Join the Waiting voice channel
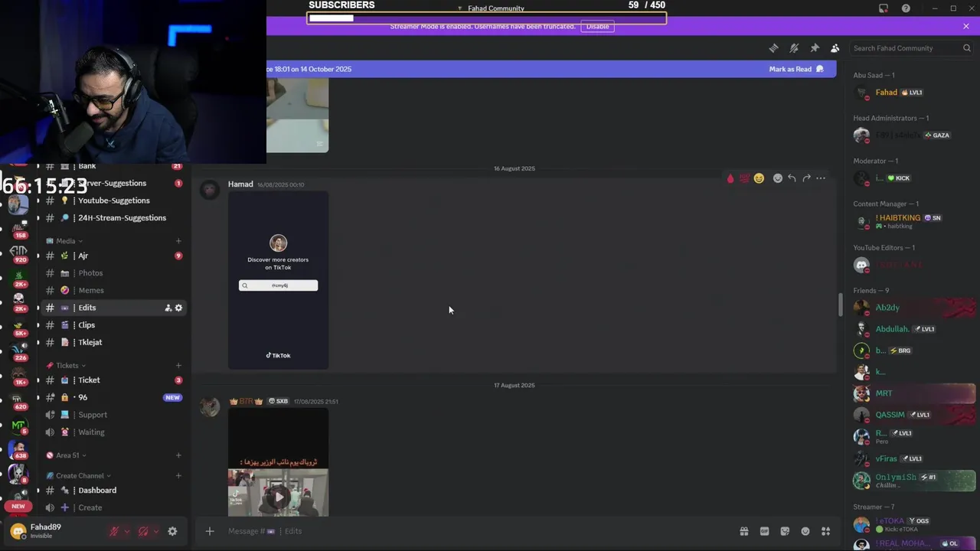Image resolution: width=980 pixels, height=551 pixels. pyautogui.click(x=113, y=432)
